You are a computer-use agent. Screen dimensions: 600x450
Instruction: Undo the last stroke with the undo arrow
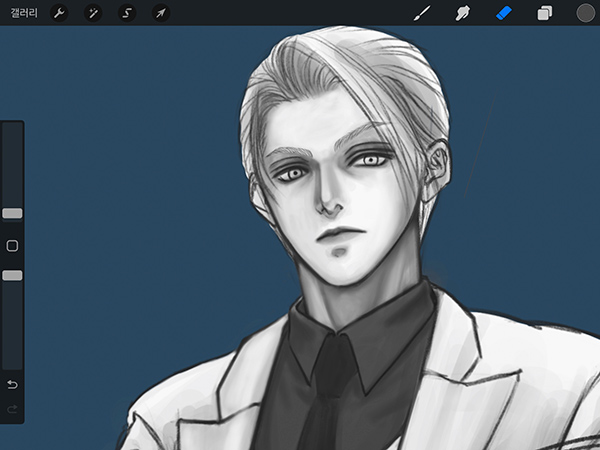(12, 384)
